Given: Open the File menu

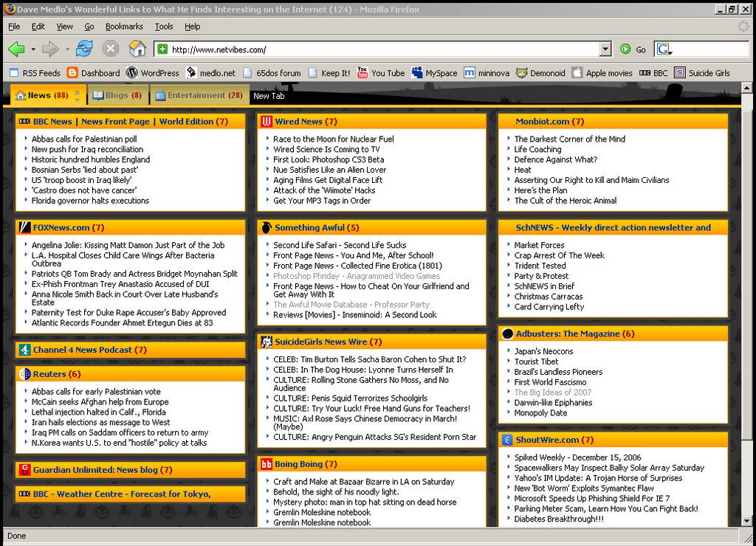Looking at the screenshot, I should [x=15, y=27].
